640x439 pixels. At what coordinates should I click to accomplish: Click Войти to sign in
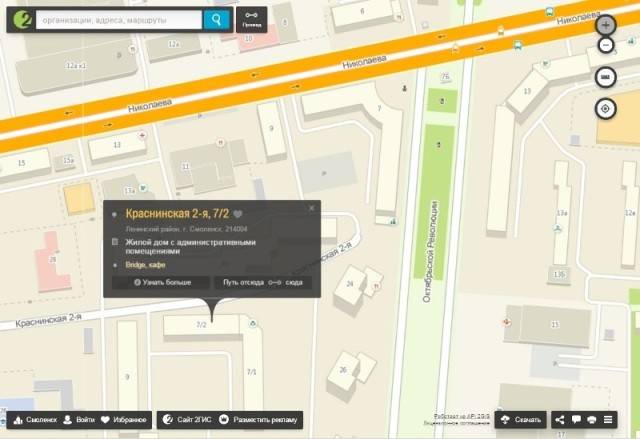click(x=79, y=420)
